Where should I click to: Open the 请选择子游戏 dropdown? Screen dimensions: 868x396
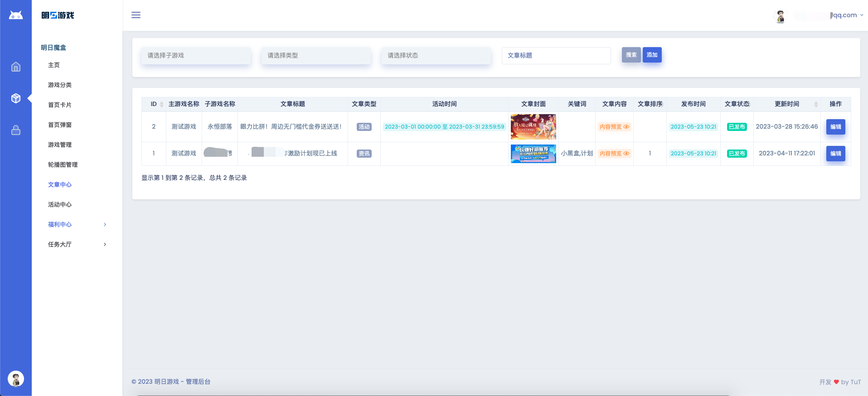tap(196, 55)
